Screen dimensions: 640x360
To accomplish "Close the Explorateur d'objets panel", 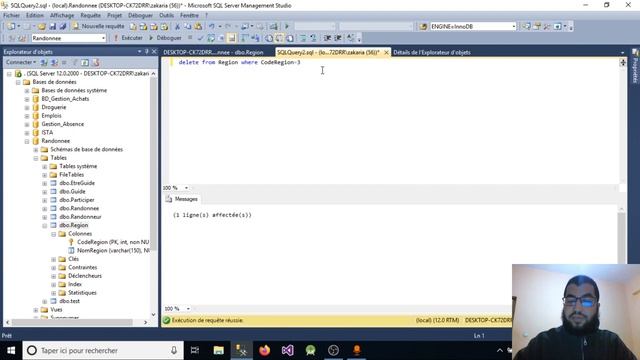I will tap(154, 51).
